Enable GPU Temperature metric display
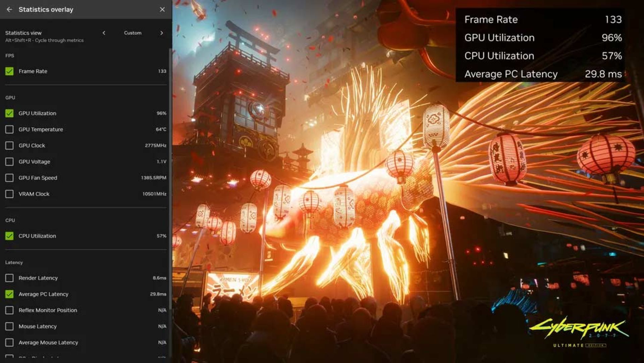The height and width of the screenshot is (363, 644). coord(10,129)
